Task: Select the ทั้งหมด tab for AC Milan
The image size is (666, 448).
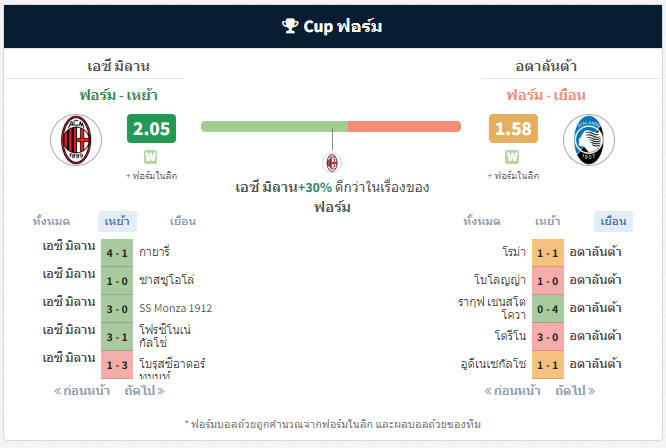Action: point(51,221)
